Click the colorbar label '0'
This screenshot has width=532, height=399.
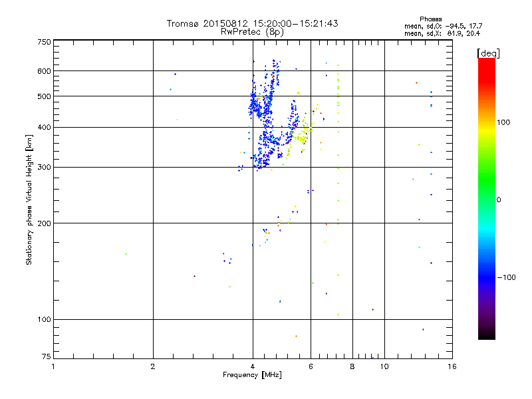[499, 200]
